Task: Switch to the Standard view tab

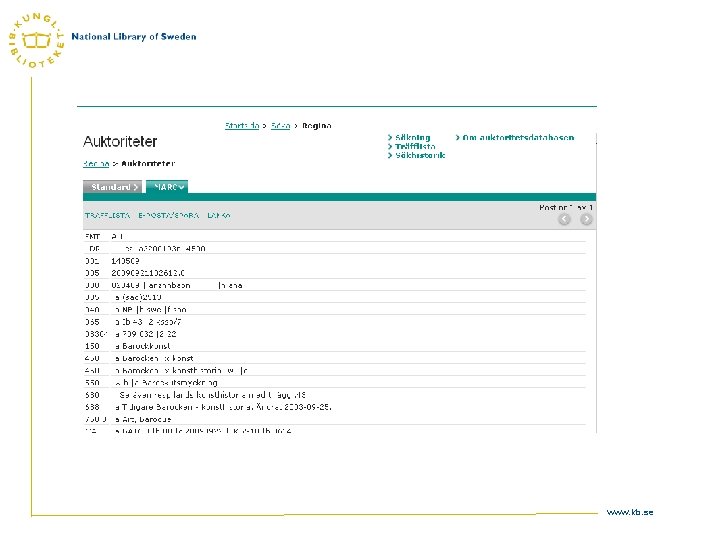Action: coord(113,187)
